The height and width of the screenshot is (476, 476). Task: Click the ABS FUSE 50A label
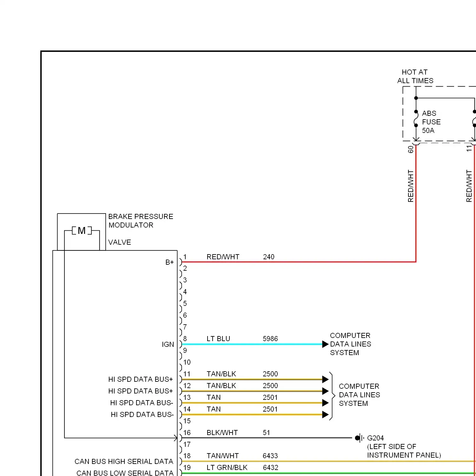pyautogui.click(x=431, y=122)
